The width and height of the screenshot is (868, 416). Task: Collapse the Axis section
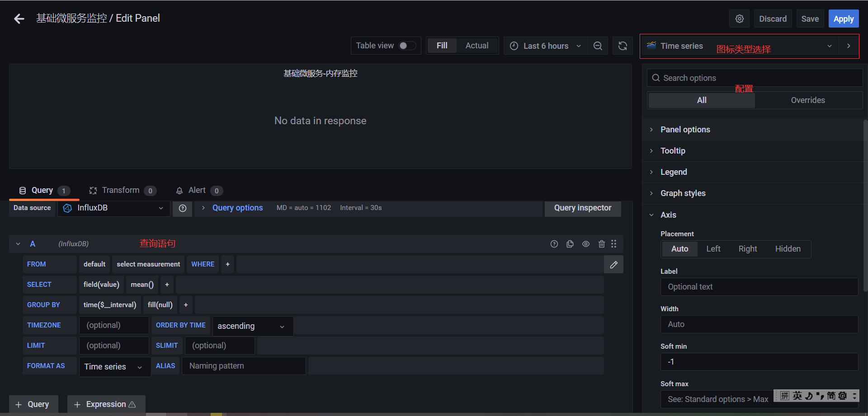click(753, 215)
